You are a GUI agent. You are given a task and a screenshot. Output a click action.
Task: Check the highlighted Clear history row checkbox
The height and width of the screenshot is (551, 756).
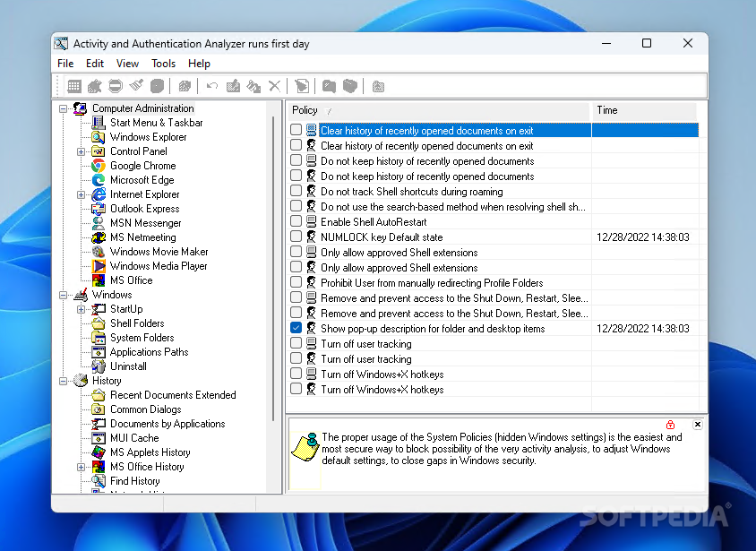click(296, 130)
